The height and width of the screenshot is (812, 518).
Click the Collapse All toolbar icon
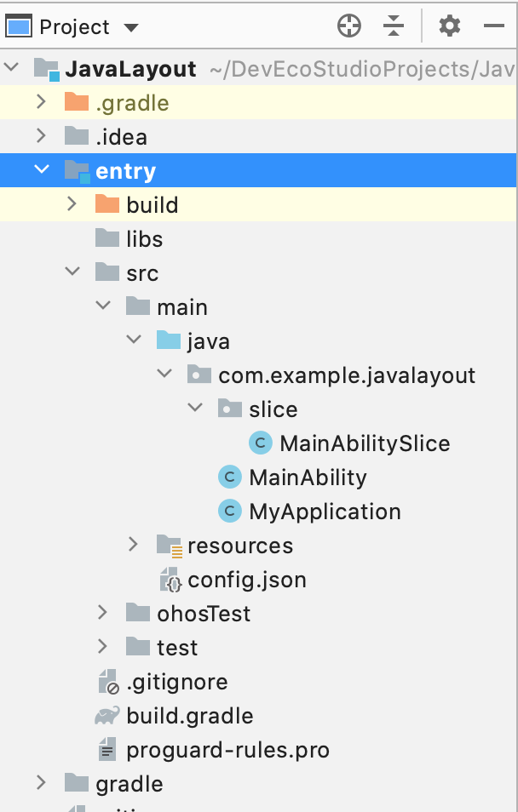pyautogui.click(x=393, y=26)
